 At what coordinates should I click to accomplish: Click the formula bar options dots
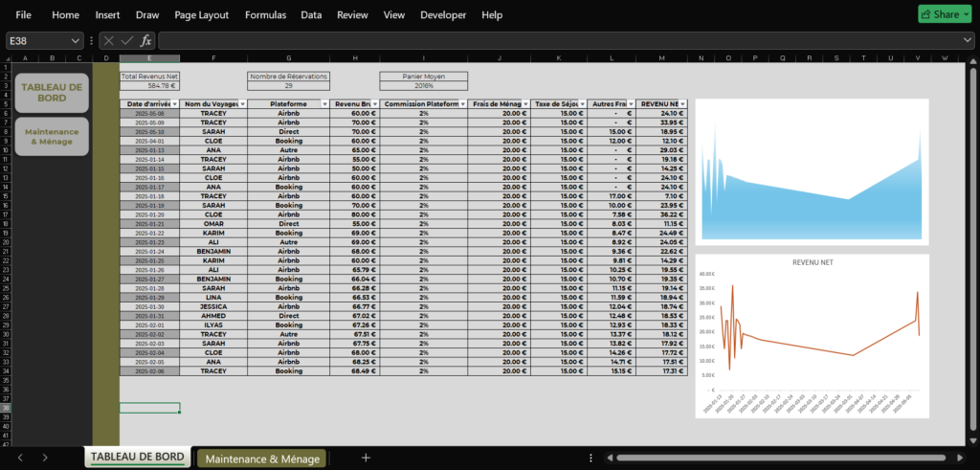coord(92,40)
